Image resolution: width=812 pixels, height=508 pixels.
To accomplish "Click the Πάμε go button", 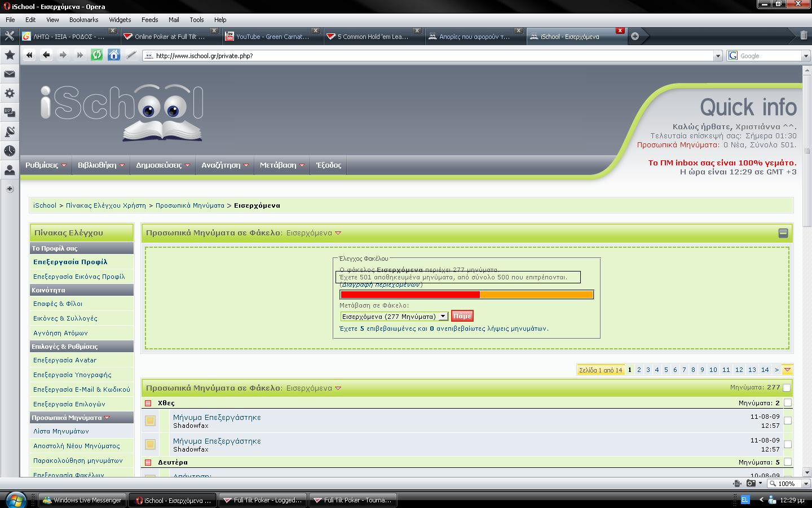I will (x=462, y=316).
